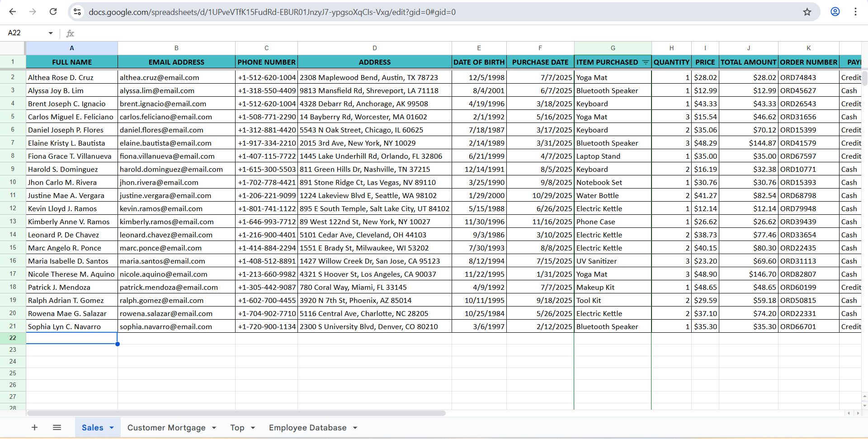Select row 10 header
868x439 pixels.
tap(13, 182)
